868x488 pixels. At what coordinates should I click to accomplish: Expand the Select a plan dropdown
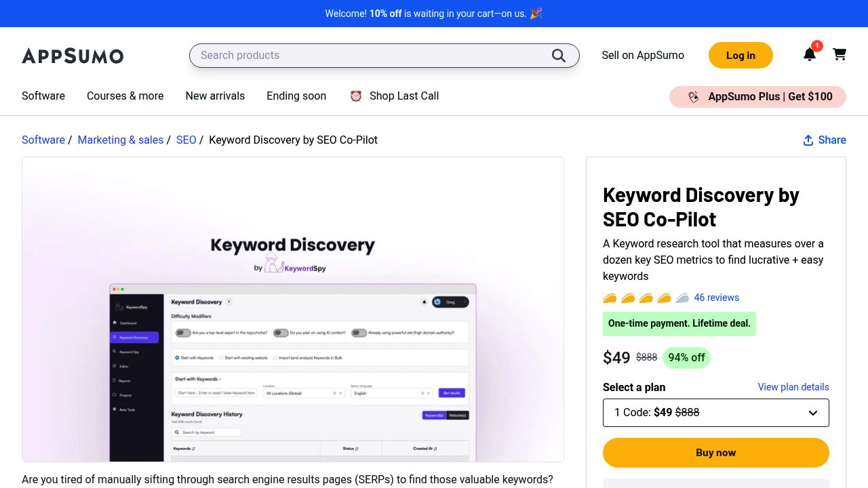(716, 413)
